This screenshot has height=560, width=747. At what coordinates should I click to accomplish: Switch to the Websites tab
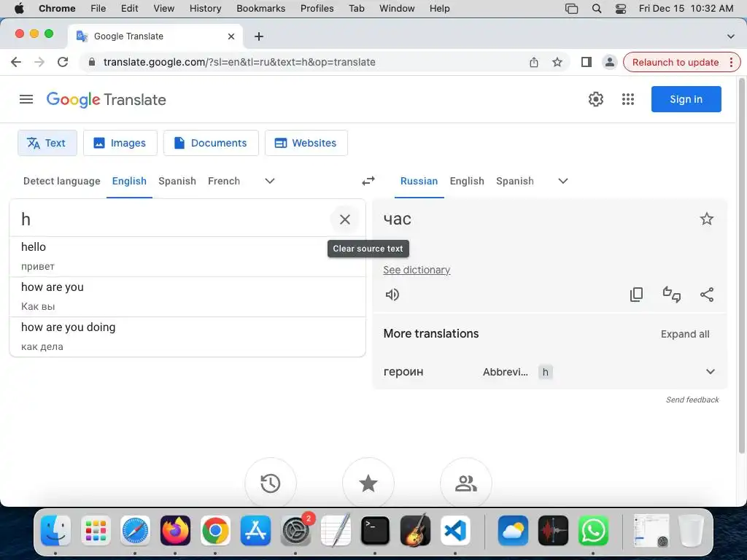coord(306,143)
